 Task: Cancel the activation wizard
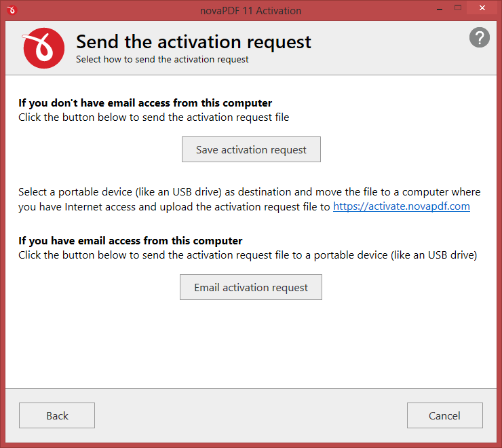(445, 415)
